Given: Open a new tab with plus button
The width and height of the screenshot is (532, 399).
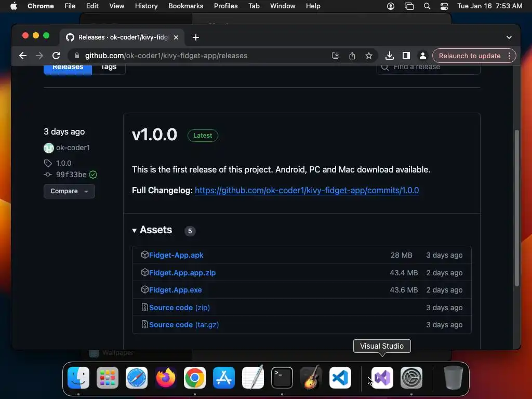Looking at the screenshot, I should (196, 37).
